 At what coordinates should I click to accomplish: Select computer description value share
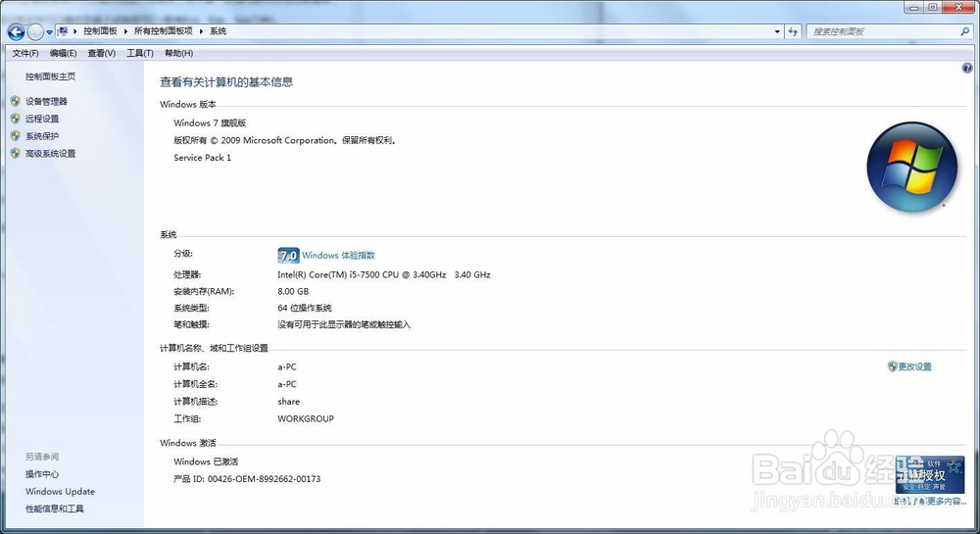pos(289,402)
